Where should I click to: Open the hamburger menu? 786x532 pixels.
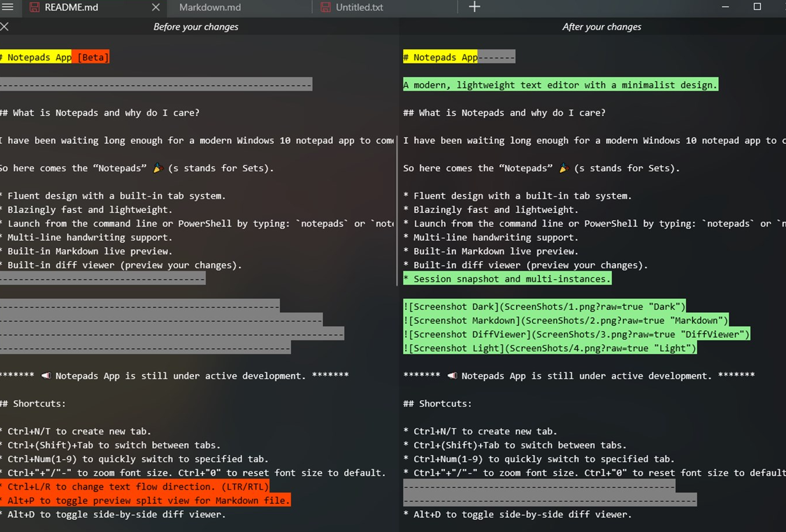tap(8, 7)
